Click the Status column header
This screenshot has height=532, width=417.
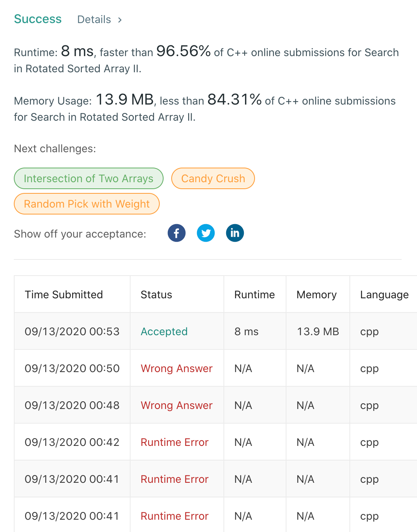(x=156, y=294)
